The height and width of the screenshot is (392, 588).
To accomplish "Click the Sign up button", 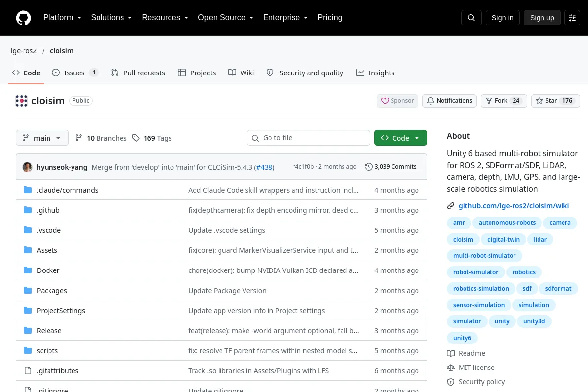I will coord(542,18).
